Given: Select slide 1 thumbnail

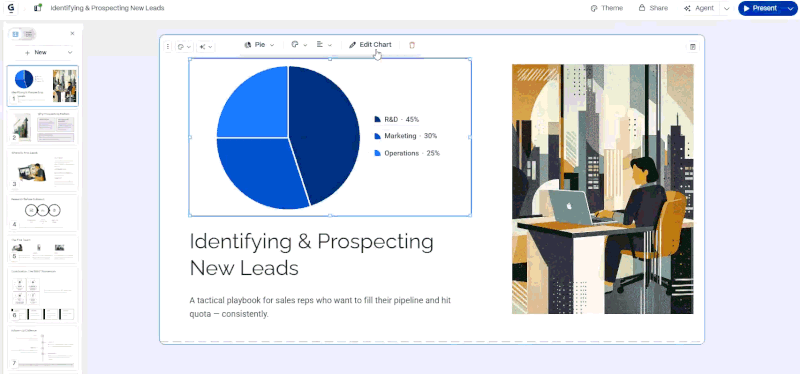Looking at the screenshot, I should coord(43,86).
